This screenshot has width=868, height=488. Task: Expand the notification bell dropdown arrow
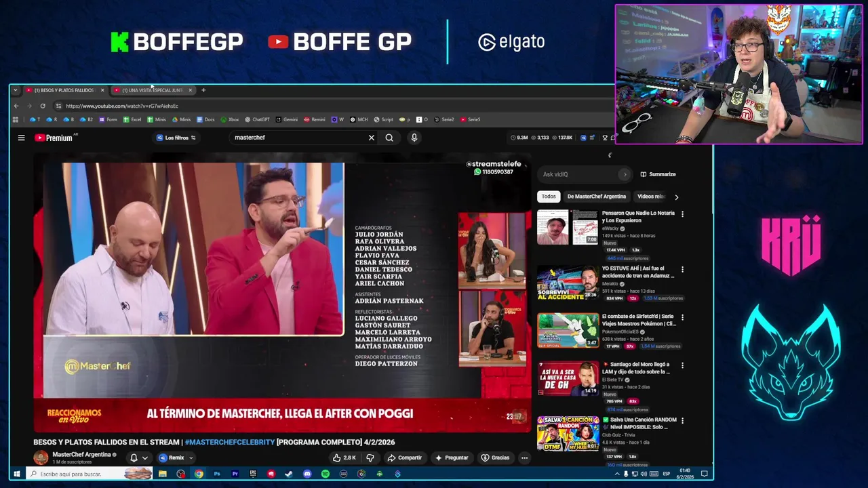coord(144,457)
